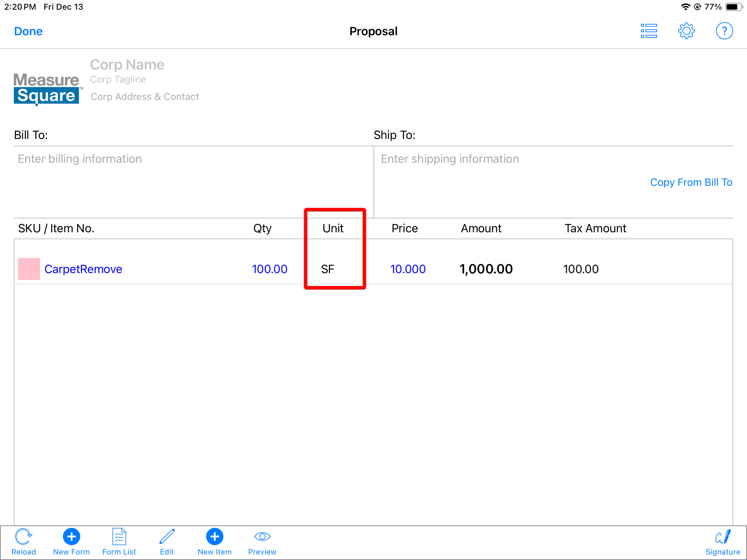This screenshot has height=560, width=747.
Task: Open settings gear icon
Action: pyautogui.click(x=686, y=31)
